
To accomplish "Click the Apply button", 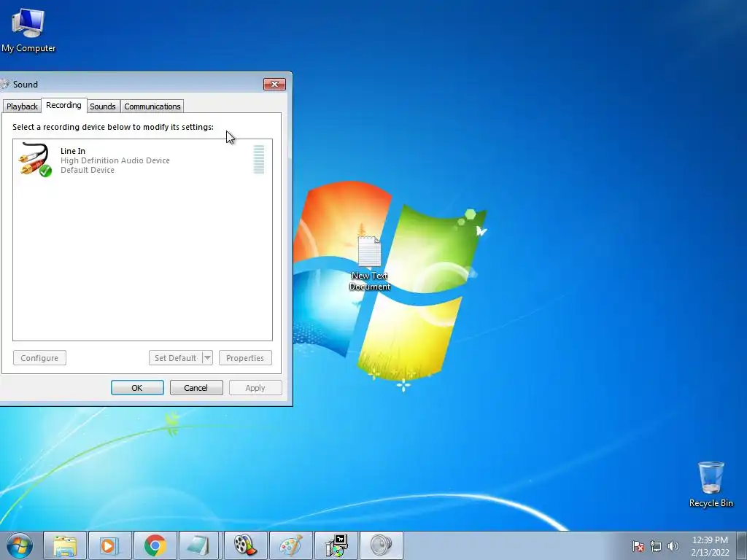I will (x=255, y=388).
